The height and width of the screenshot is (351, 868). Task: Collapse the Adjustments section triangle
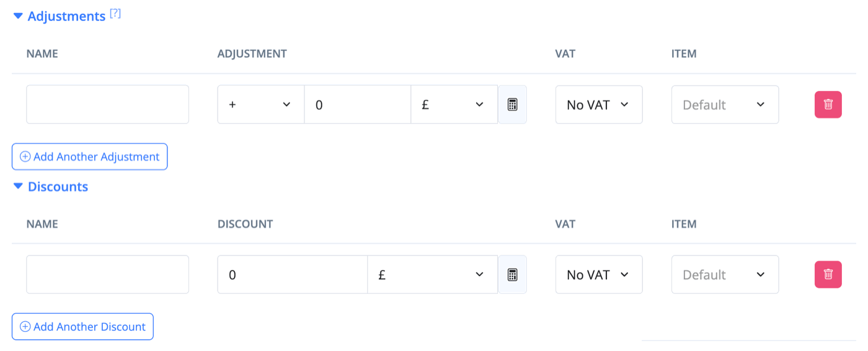coord(18,16)
